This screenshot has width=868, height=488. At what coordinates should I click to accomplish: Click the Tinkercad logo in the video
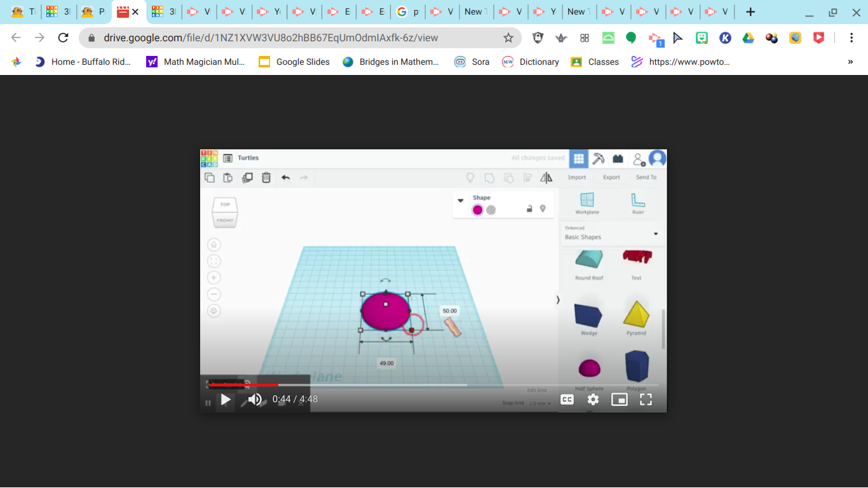click(x=209, y=158)
